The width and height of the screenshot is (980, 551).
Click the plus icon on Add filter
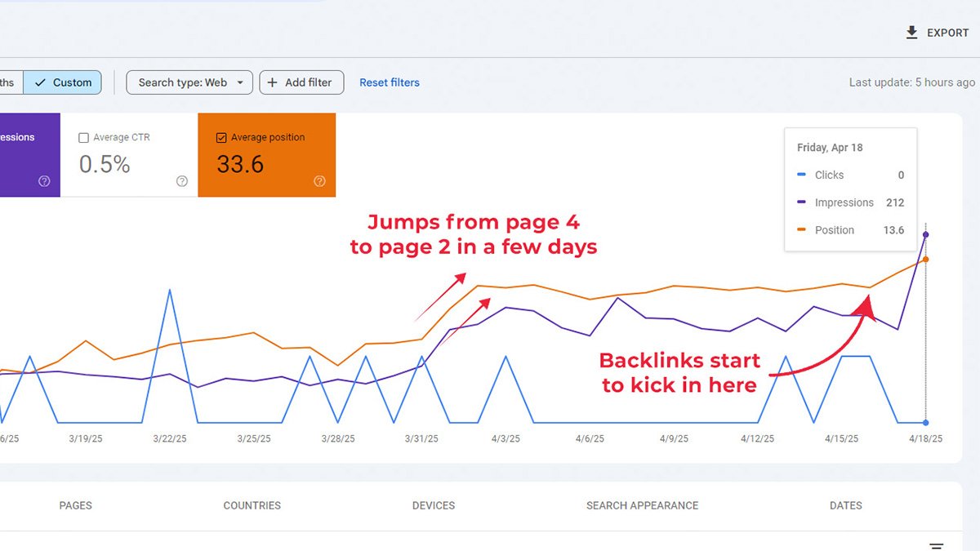pos(273,82)
